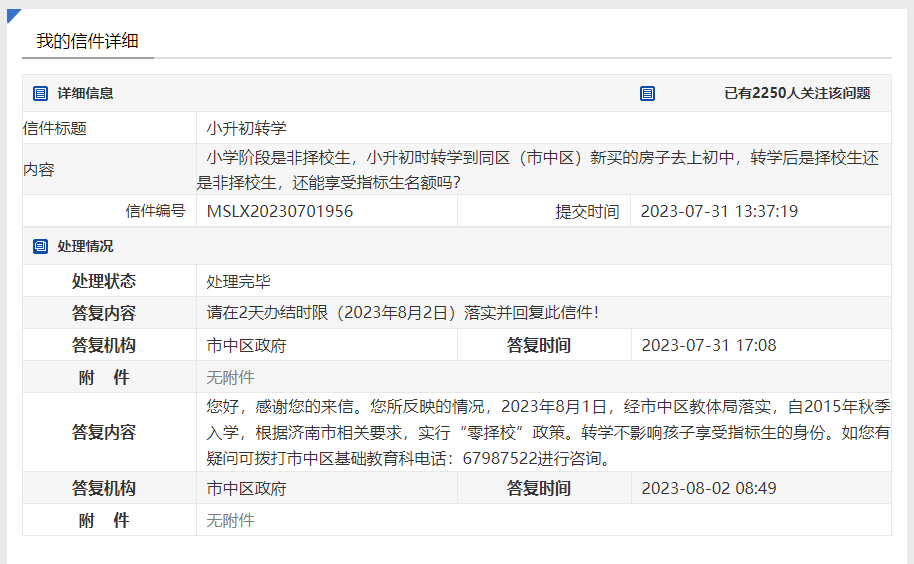Viewport: 914px width, 564px height.
Task: Click the 处理完毕 status value
Action: coord(238,281)
